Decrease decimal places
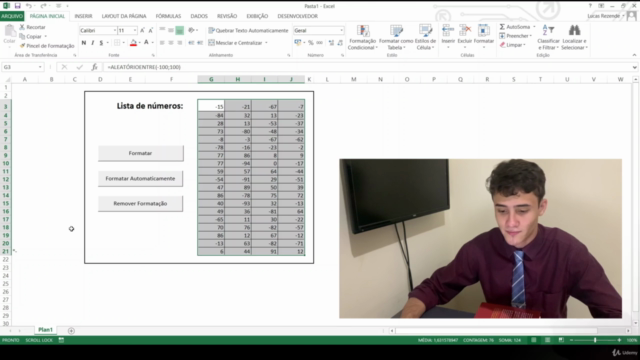Viewport: 640px width, 360px height. 340,42
